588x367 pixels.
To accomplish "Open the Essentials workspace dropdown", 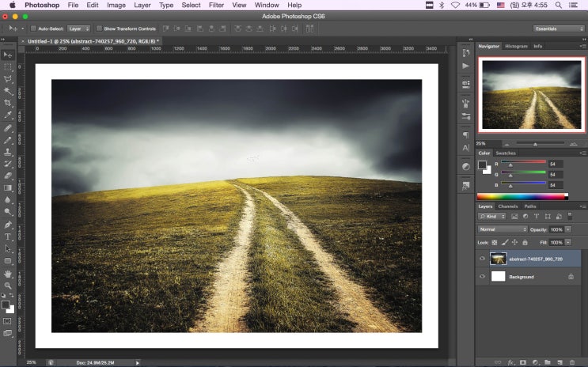I will point(558,28).
